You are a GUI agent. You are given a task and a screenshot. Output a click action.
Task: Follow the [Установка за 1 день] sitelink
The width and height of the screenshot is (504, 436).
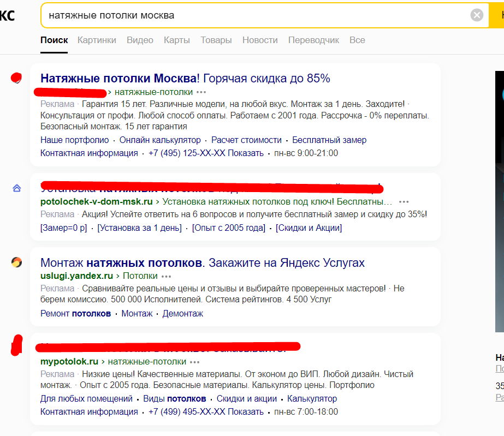tap(139, 228)
